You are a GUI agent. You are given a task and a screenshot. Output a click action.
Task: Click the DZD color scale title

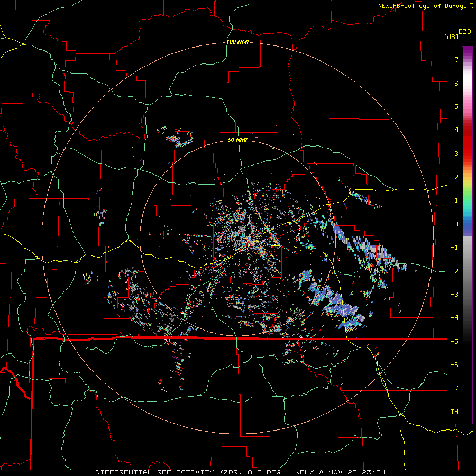(465, 32)
